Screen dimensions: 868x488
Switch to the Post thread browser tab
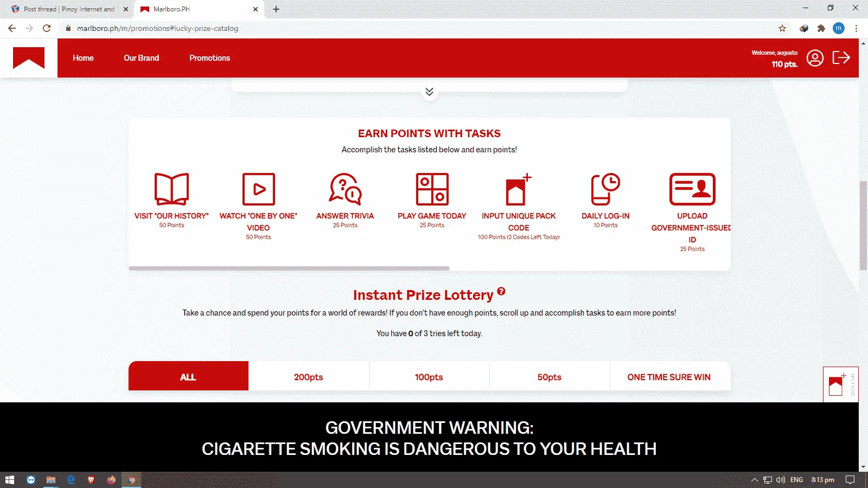pyautogui.click(x=69, y=9)
